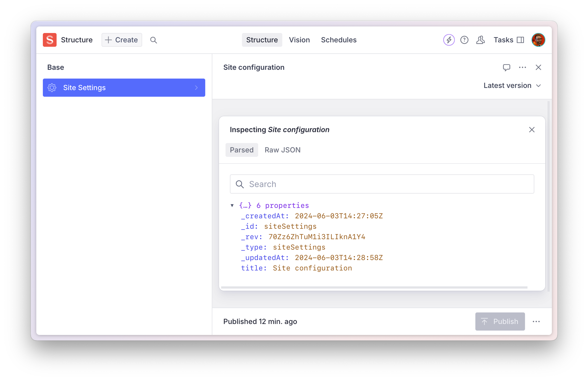Click the Site configuration pane heading

[254, 67]
